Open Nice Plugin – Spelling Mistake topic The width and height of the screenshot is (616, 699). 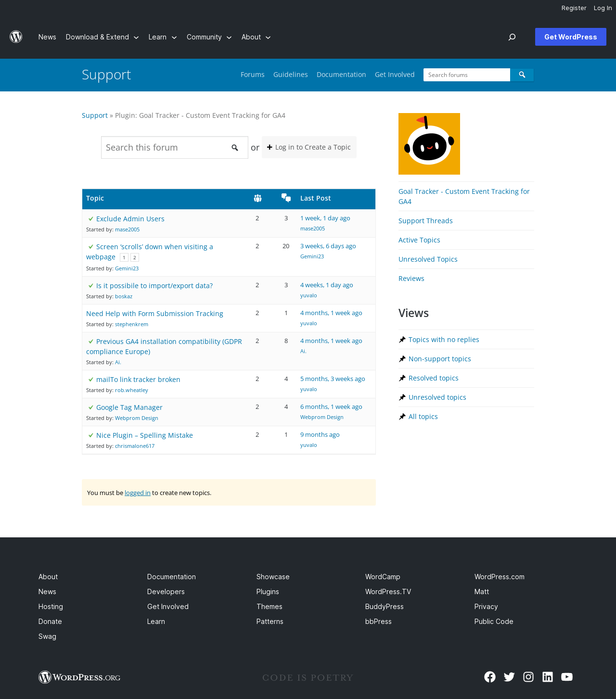tap(144, 435)
